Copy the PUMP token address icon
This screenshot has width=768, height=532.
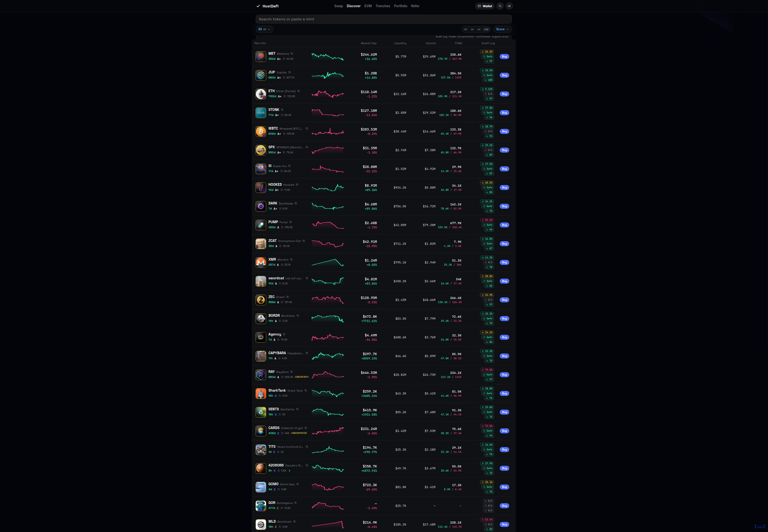[291, 222]
